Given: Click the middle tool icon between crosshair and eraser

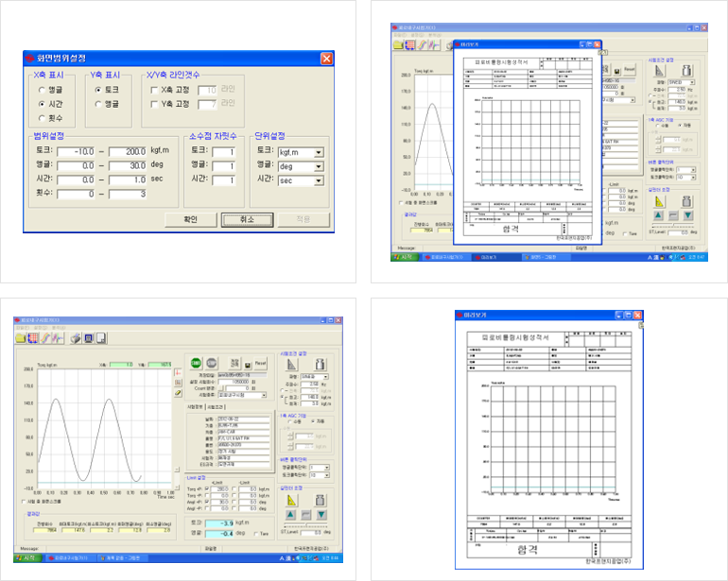Looking at the screenshot, I should [177, 382].
